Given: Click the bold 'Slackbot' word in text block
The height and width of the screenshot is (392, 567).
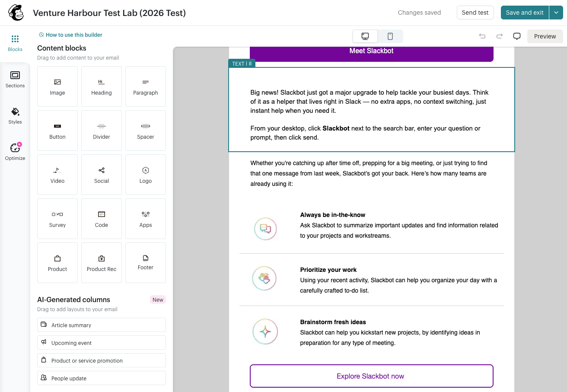Looking at the screenshot, I should coord(336,128).
